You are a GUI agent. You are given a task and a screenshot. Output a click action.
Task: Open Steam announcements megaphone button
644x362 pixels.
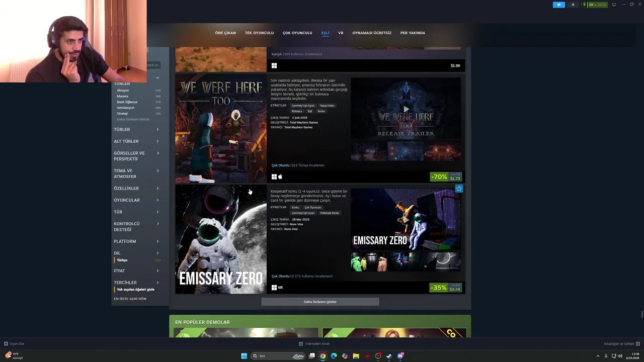click(x=559, y=5)
